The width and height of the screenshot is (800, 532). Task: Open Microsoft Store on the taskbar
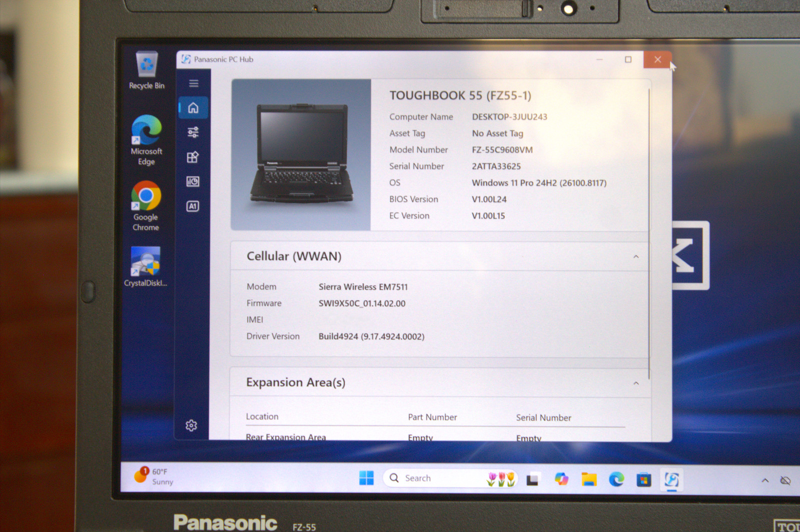[x=644, y=480]
